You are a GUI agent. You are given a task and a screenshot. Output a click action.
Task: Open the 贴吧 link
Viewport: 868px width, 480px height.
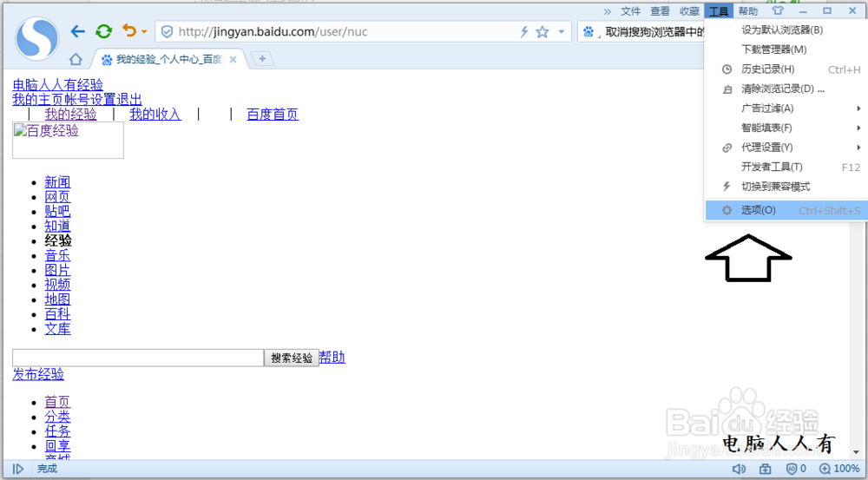57,212
